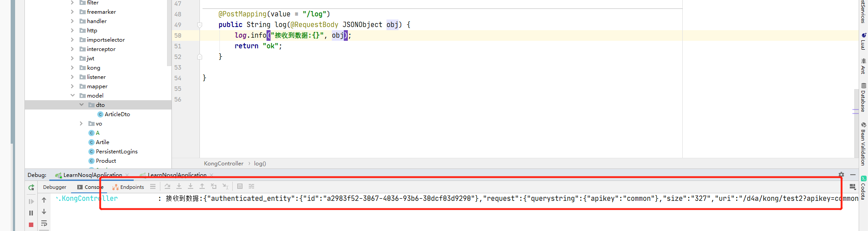
Task: Click Run to Cursor icon
Action: click(225, 187)
